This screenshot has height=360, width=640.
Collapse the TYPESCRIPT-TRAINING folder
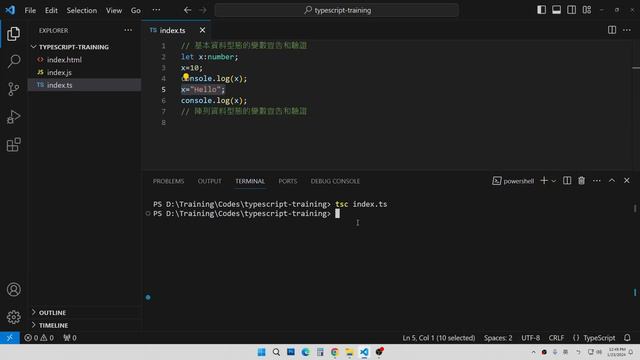[73, 47]
